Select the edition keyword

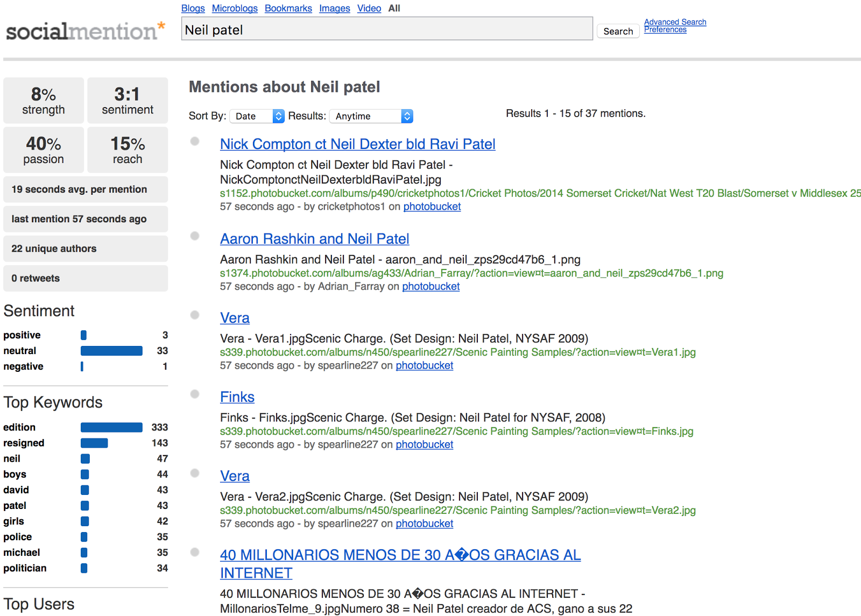pos(19,427)
